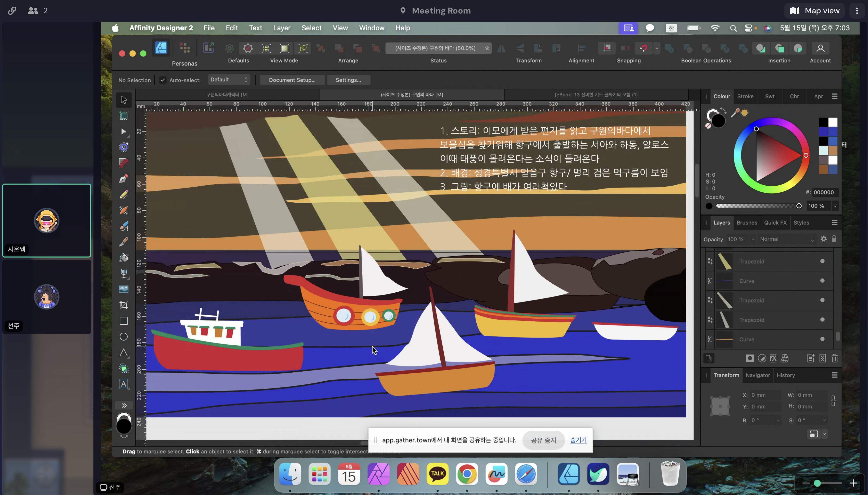Screen dimensions: 868x495
Task: Toggle the width-height aspect ratio link
Action: pyautogui.click(x=833, y=400)
